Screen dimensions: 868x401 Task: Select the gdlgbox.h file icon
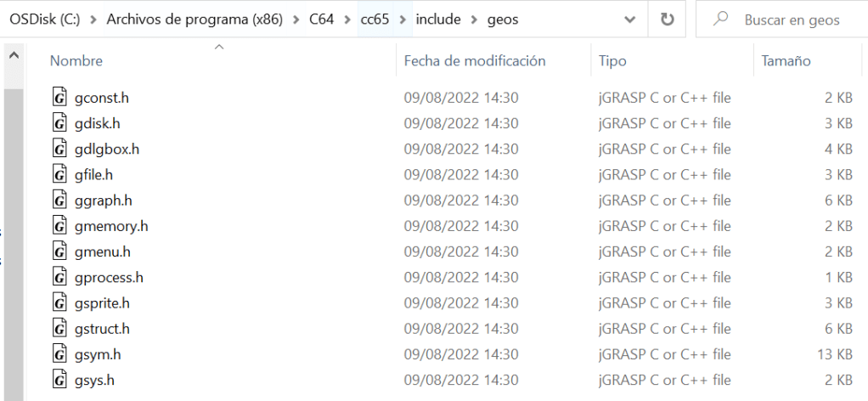59,149
